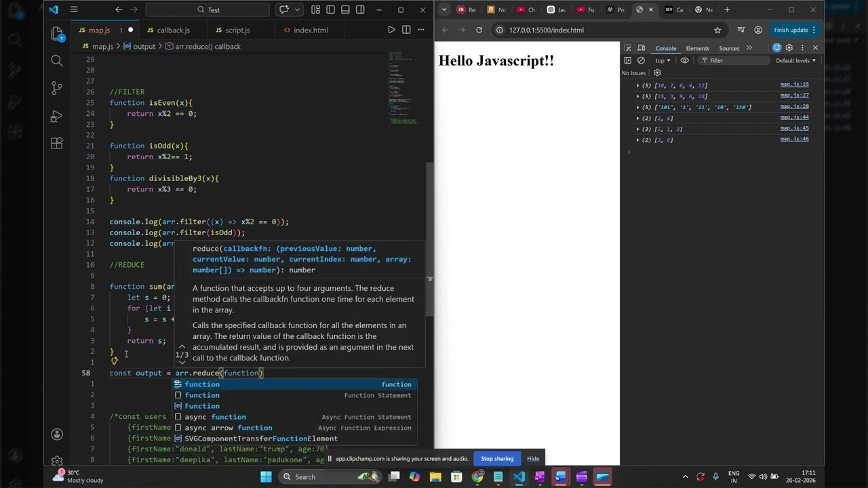This screenshot has height=488, width=868.
Task: Select the Console tab in DevTools
Action: click(665, 48)
